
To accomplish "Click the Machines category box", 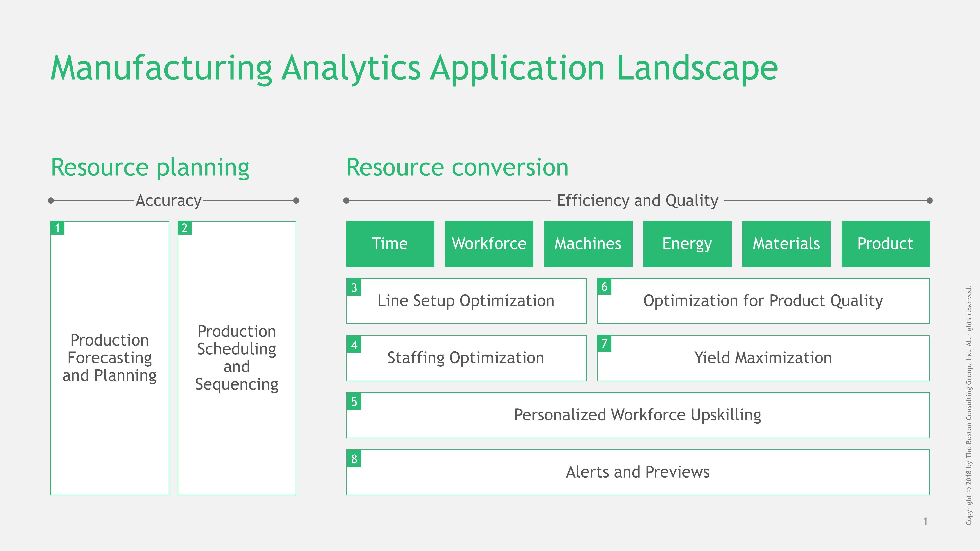I will coord(588,244).
